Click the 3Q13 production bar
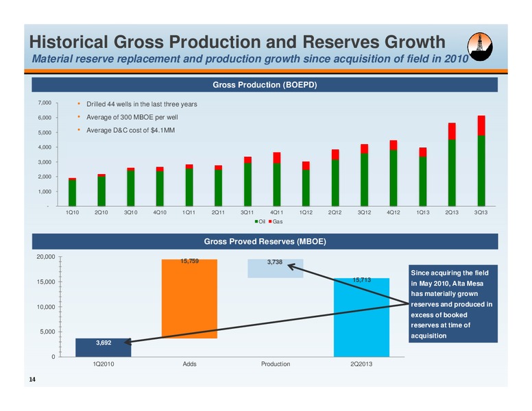The width and height of the screenshot is (532, 411). (x=481, y=161)
